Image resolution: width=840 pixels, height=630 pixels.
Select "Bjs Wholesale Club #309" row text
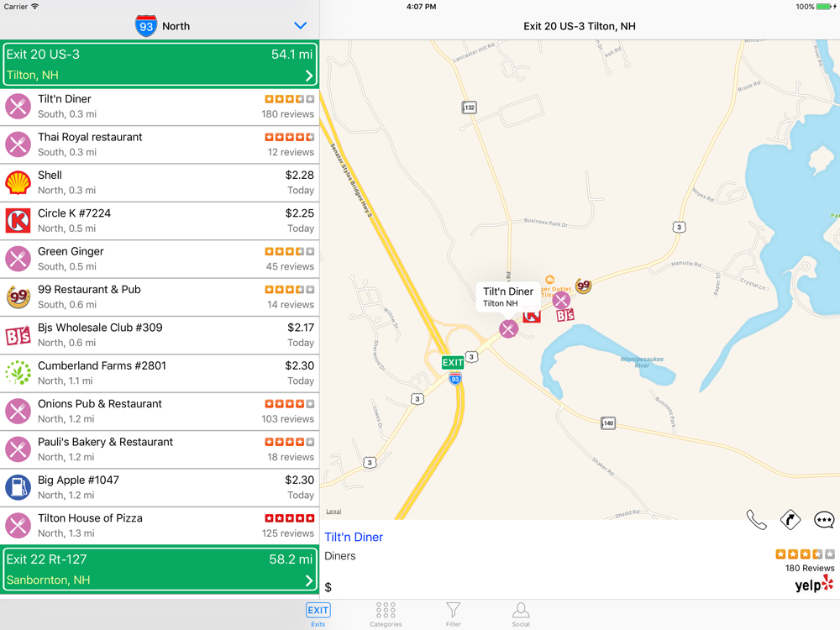coord(100,328)
